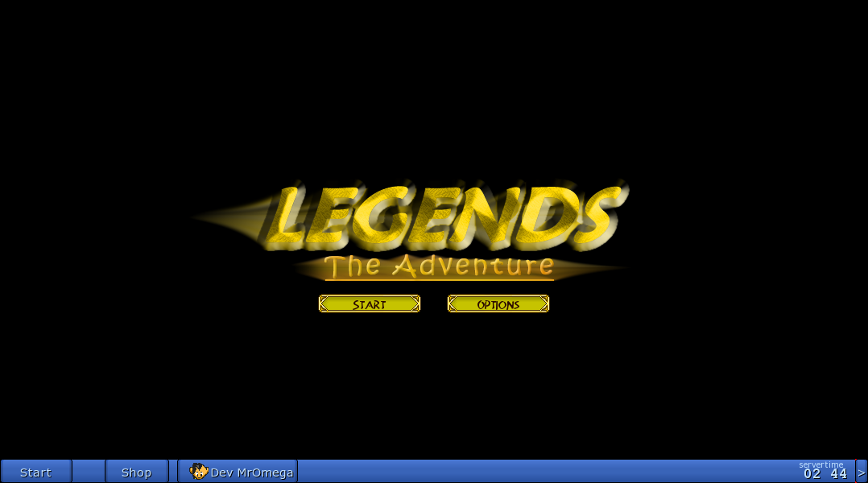Viewport: 868px width, 483px height.
Task: Click the yellow START game button
Action: click(370, 303)
